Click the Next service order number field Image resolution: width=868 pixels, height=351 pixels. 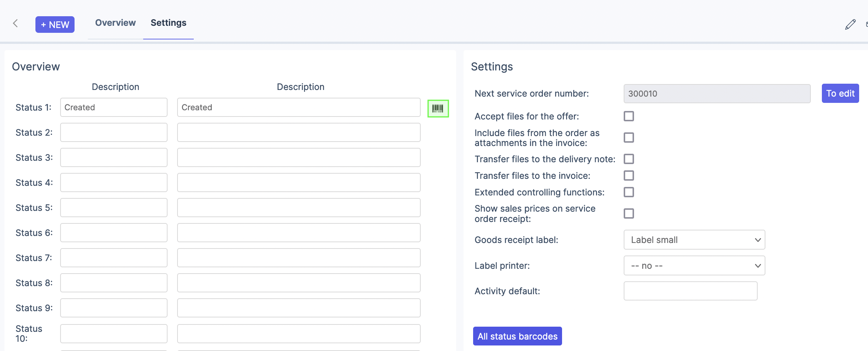click(x=717, y=94)
